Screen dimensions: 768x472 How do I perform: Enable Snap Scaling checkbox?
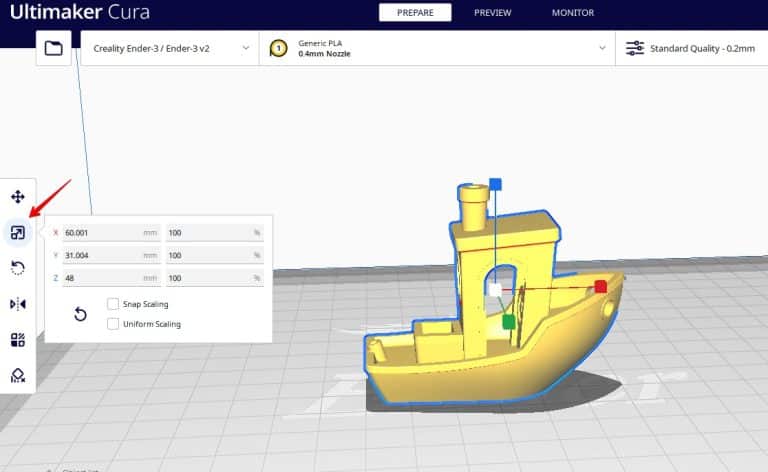coord(113,304)
